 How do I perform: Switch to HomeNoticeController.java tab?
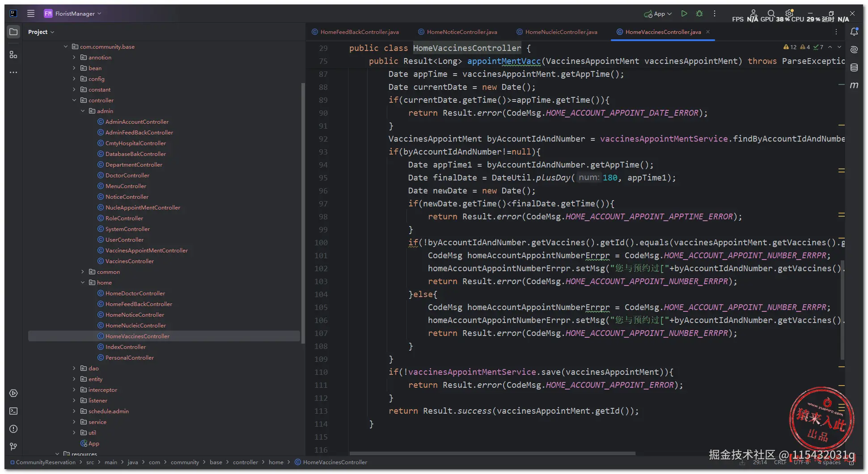click(458, 32)
